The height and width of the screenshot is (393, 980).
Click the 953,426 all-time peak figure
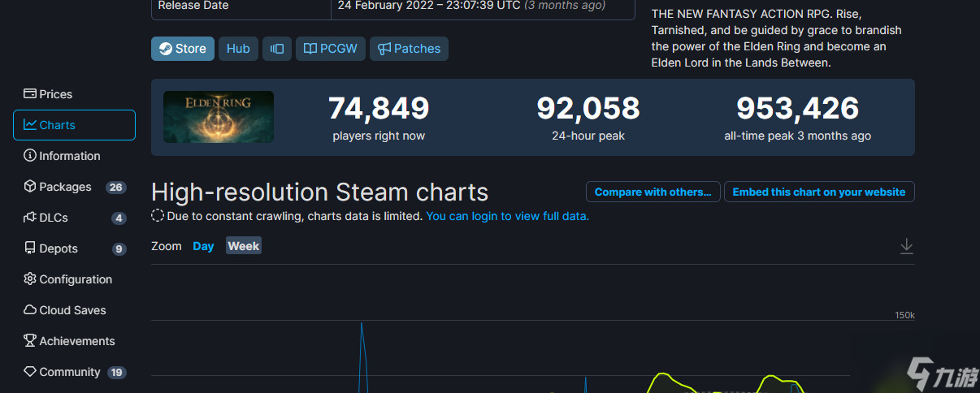point(797,108)
